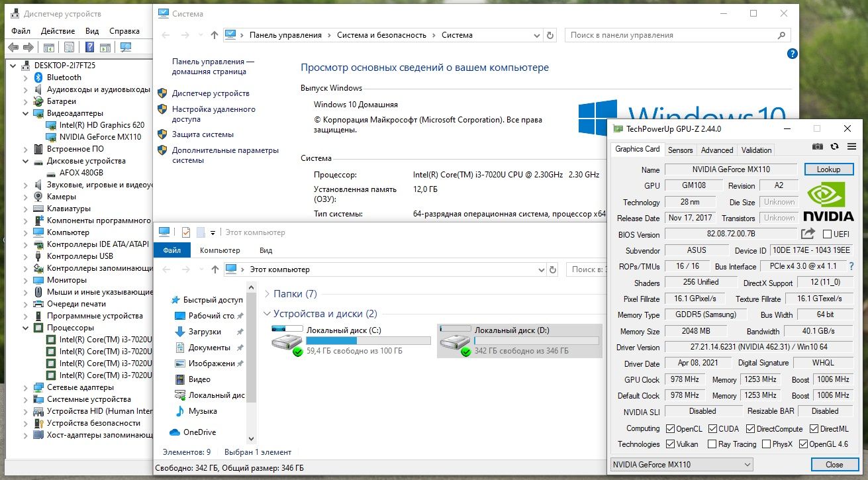Click search field in Control Panel
Screen dimensions: 868x480
(679, 35)
